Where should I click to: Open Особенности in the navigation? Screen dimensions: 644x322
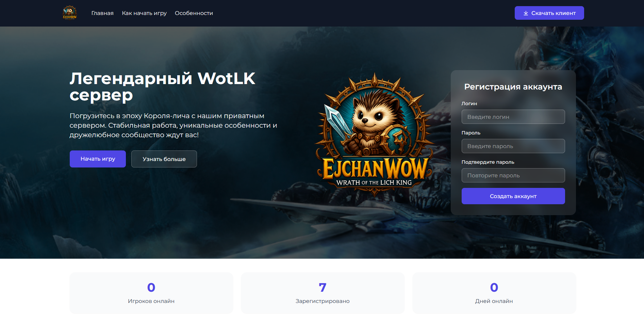click(x=194, y=13)
